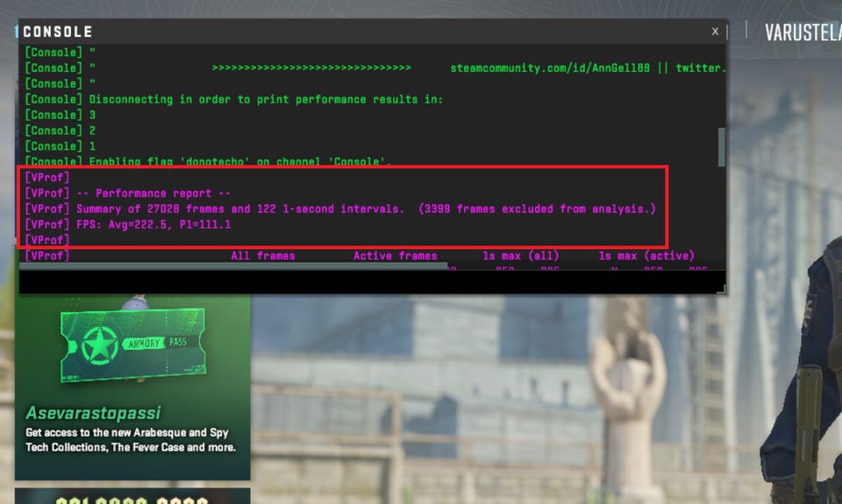Click the 'Disconnecting in order to print' line
This screenshot has width=842, height=504.
click(x=233, y=99)
